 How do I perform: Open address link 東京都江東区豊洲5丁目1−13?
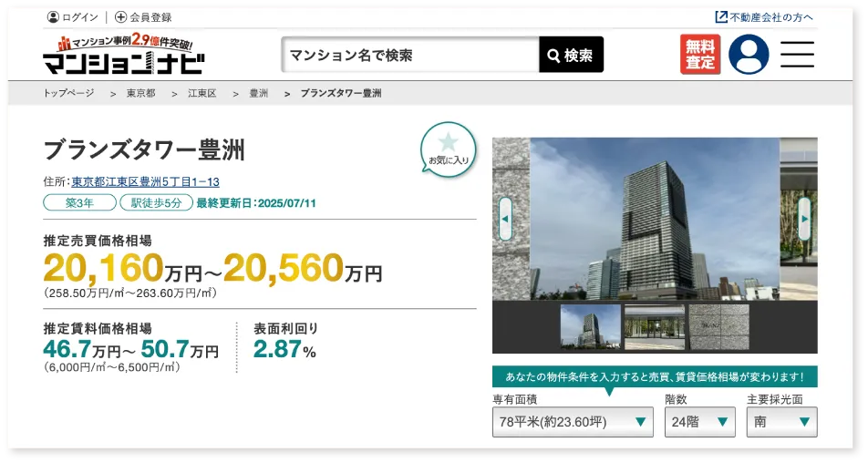[x=146, y=181]
